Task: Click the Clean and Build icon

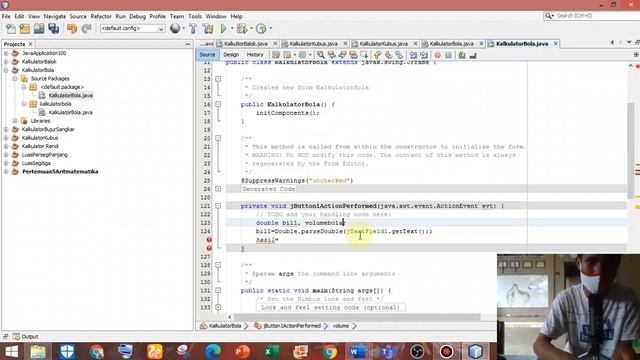Action: (208, 29)
